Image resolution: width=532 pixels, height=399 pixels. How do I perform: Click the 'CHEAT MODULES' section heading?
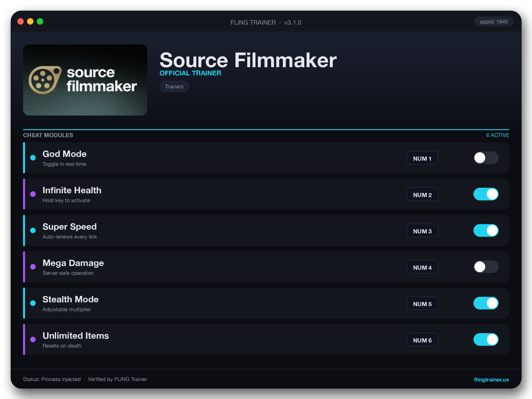tap(48, 135)
